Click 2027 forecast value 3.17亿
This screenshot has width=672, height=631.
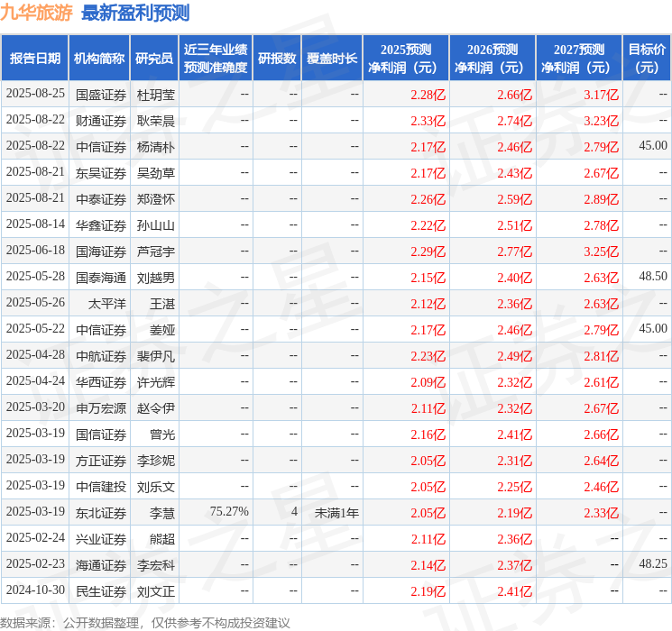pyautogui.click(x=601, y=95)
